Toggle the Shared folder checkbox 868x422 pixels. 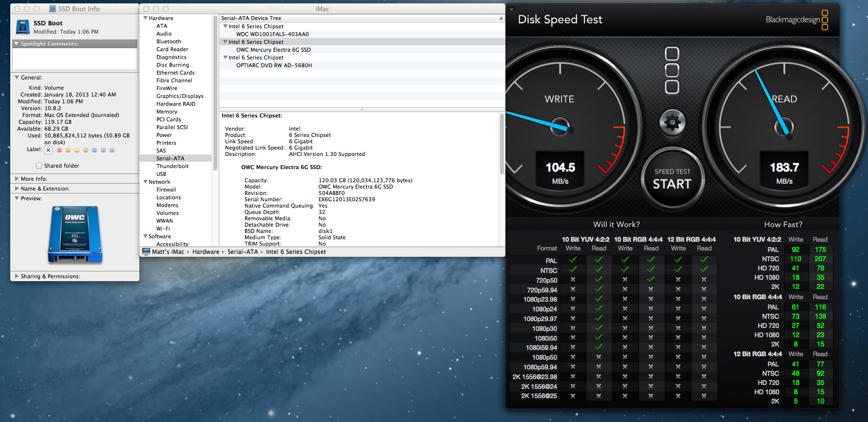point(39,166)
